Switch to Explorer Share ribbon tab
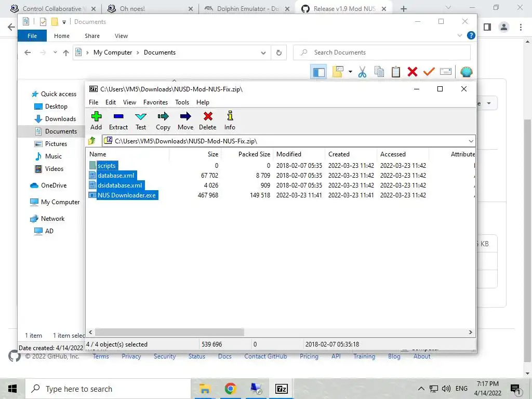 [x=92, y=36]
